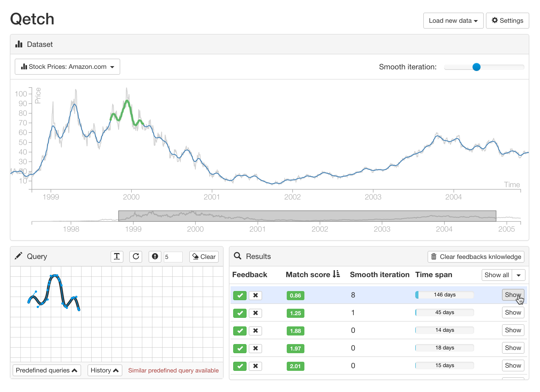Image resolution: width=540 pixels, height=392 pixels.
Task: Expand the Predefined queries menu
Action: [47, 370]
